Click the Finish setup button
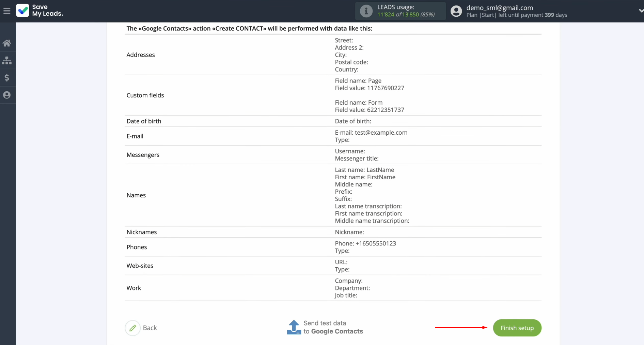The image size is (644, 345). coord(517,328)
